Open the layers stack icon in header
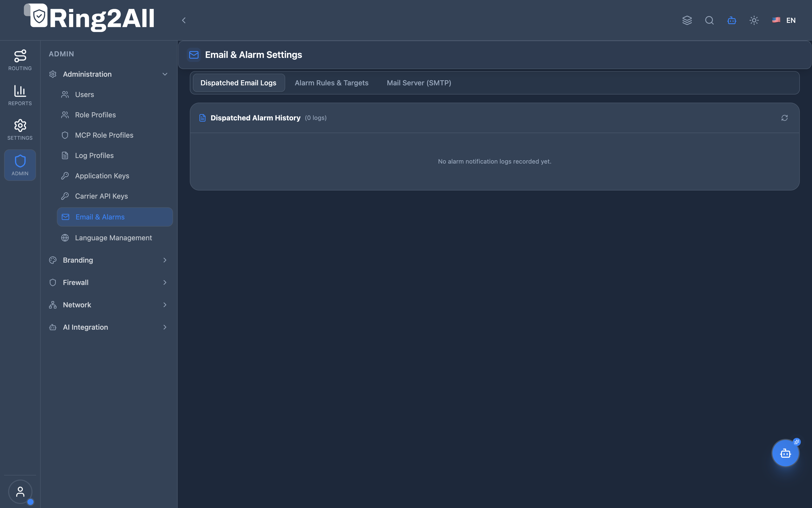The width and height of the screenshot is (812, 508). click(687, 21)
